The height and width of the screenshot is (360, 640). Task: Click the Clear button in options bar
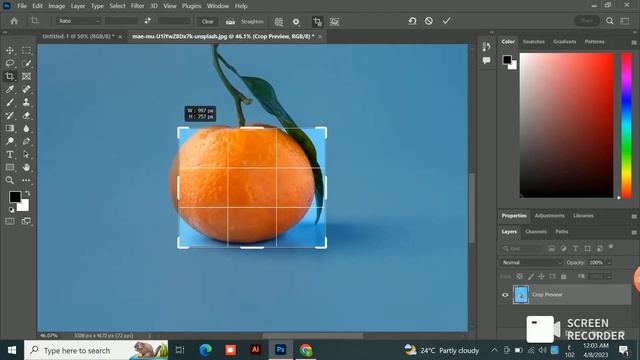[207, 21]
